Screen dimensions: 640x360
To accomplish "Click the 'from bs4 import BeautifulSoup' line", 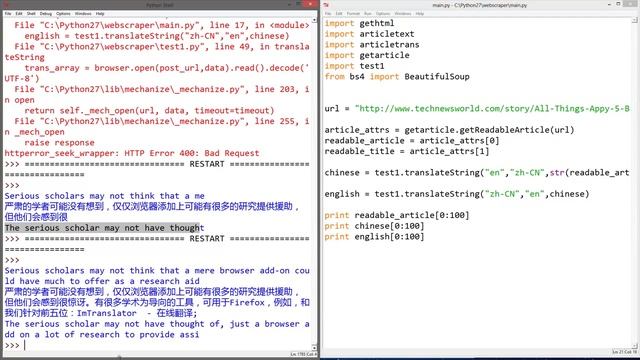I will click(x=397, y=76).
